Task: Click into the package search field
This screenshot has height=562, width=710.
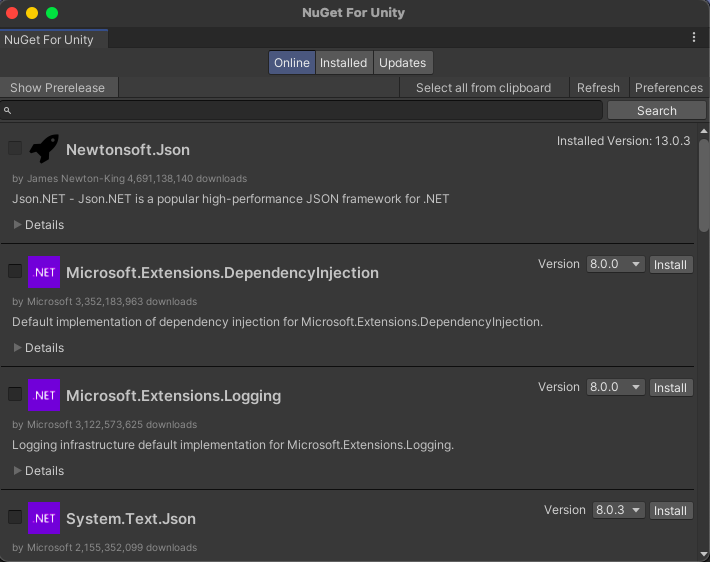Action: [302, 110]
